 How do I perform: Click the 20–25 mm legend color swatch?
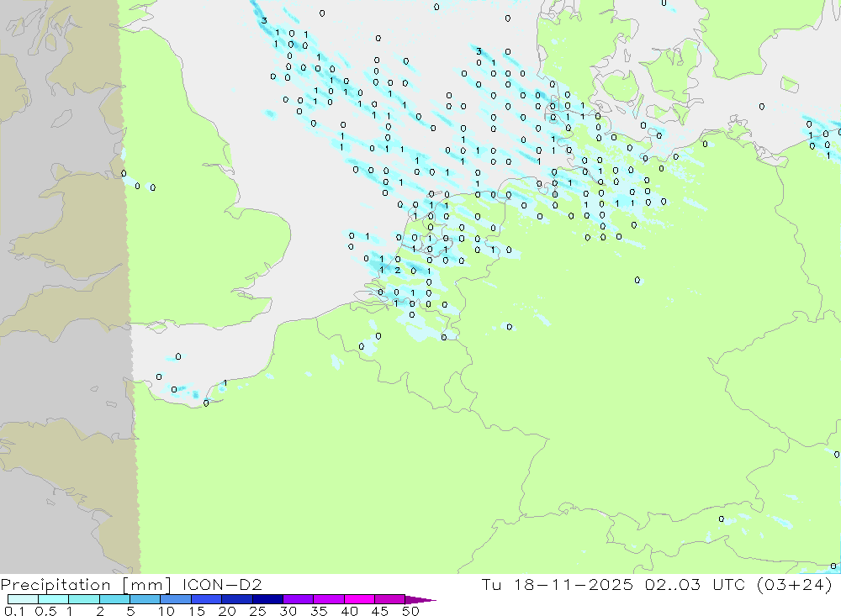click(x=236, y=599)
